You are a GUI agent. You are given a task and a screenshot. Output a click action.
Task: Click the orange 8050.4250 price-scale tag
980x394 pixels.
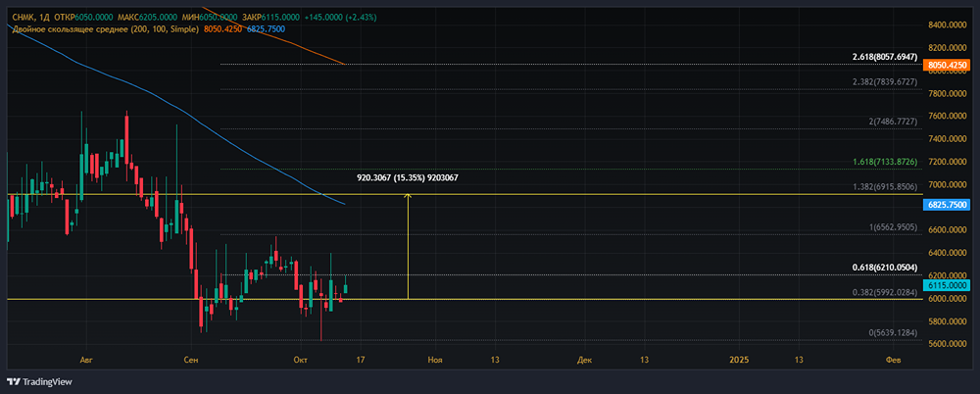(x=948, y=65)
